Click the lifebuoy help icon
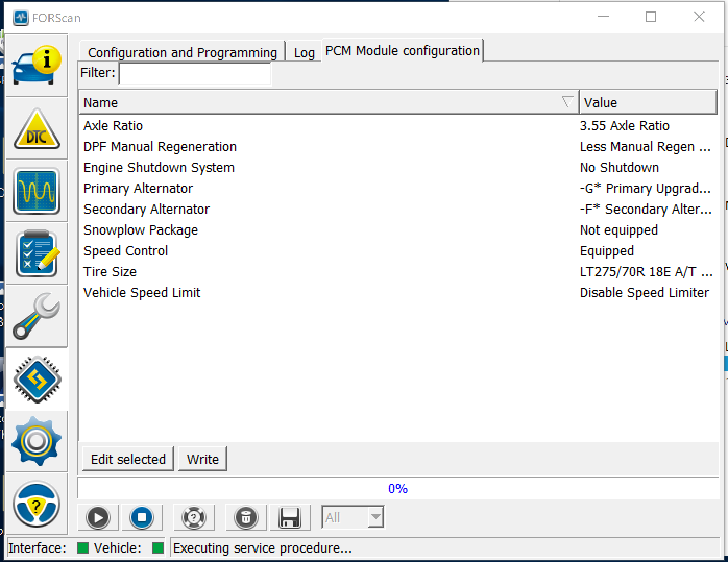Viewport: 728px width, 562px height. pyautogui.click(x=193, y=518)
